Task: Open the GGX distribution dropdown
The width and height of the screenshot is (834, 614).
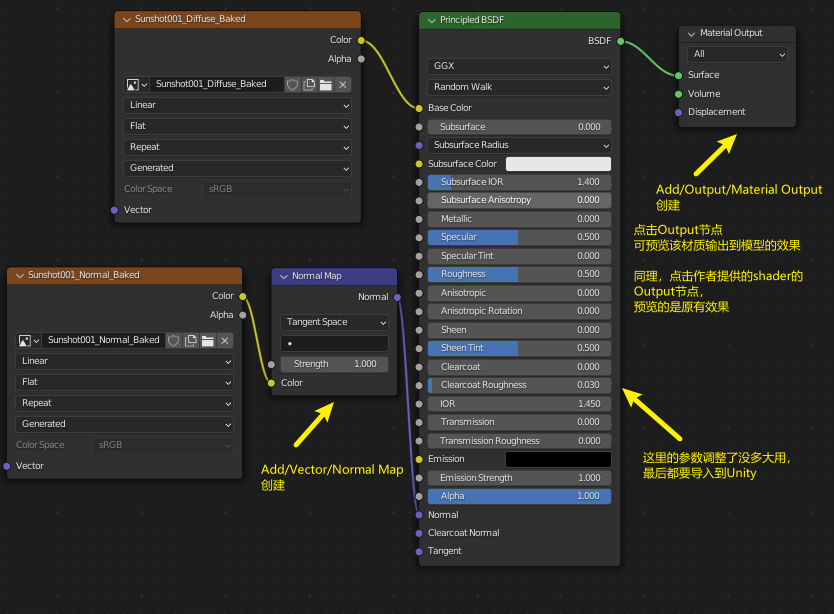Action: 519,66
